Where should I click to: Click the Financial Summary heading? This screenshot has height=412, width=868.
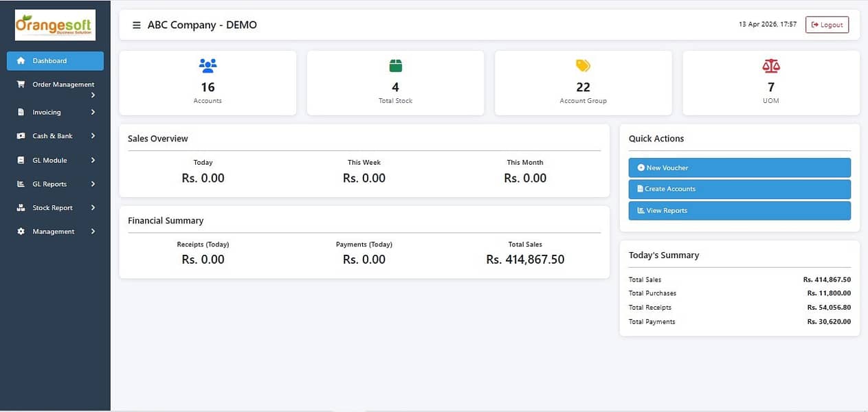pos(166,220)
